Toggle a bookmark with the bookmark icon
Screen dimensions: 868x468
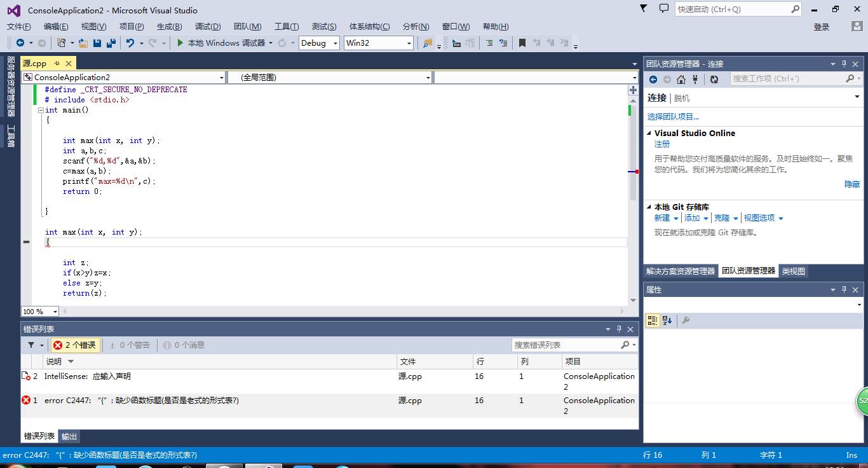(522, 43)
